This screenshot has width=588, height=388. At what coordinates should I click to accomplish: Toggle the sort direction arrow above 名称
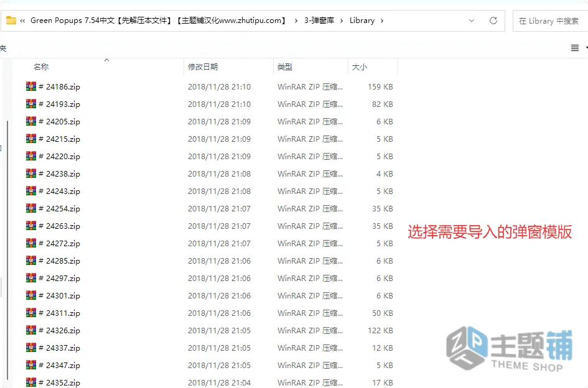pyautogui.click(x=106, y=60)
